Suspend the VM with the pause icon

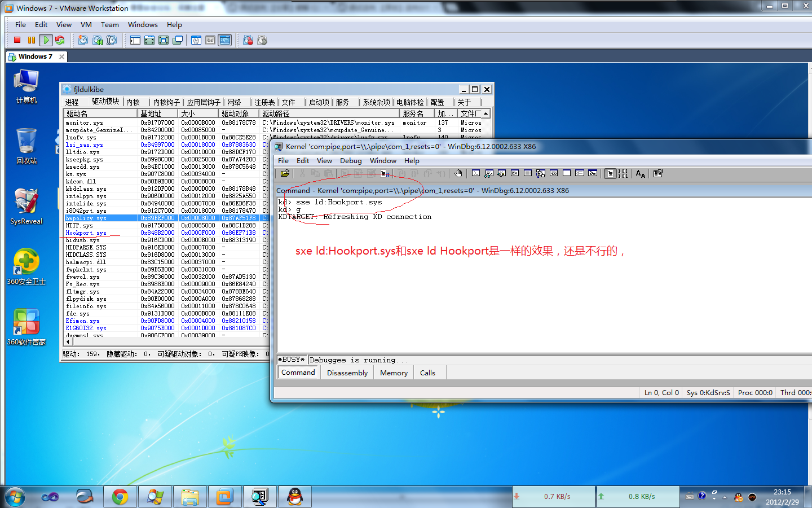31,40
